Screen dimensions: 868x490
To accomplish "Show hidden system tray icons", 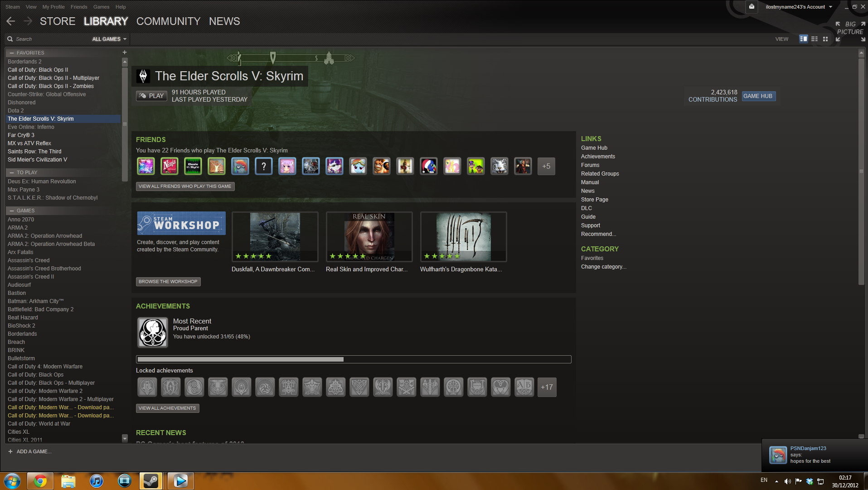I will (776, 481).
